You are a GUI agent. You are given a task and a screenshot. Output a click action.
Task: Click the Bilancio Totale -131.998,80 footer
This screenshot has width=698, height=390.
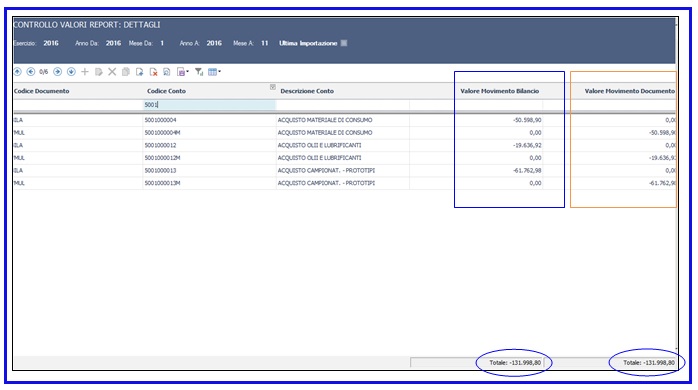515,363
